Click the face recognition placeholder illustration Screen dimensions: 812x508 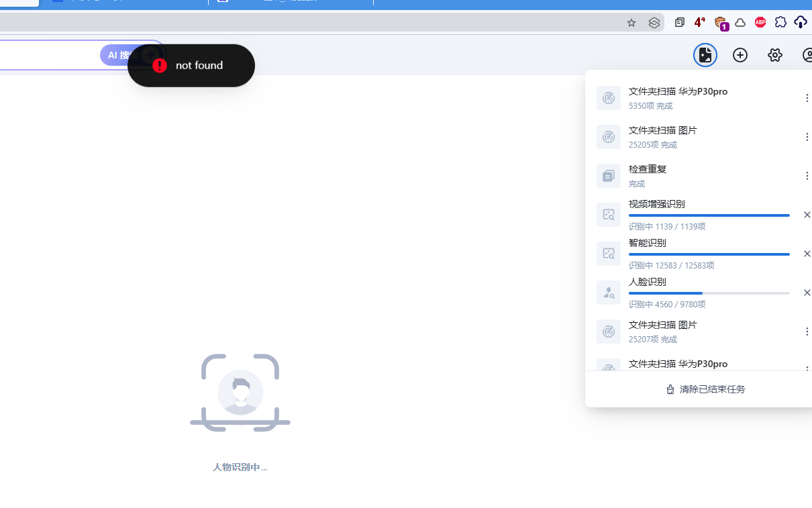point(240,392)
